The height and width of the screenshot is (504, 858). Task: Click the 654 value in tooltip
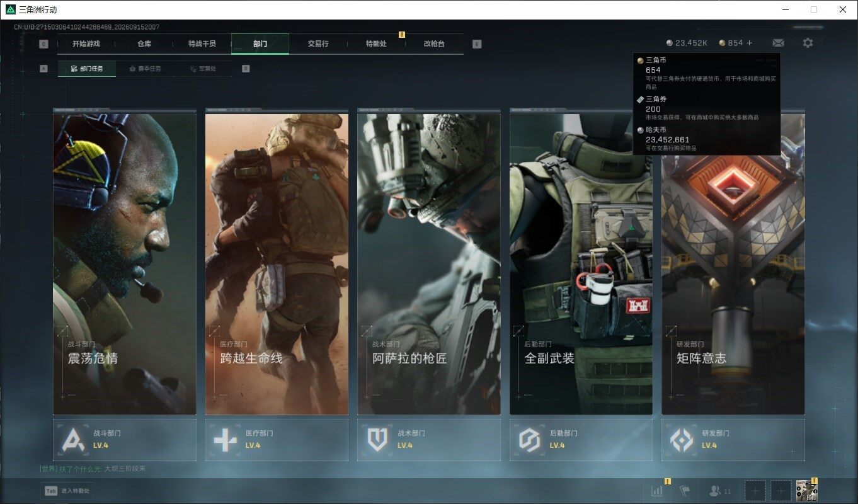tap(653, 70)
